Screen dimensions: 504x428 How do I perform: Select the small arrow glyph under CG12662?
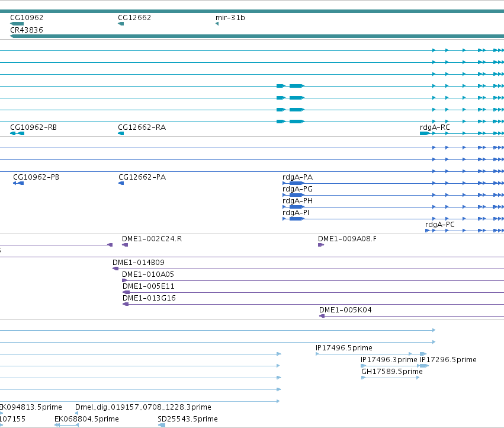click(121, 24)
